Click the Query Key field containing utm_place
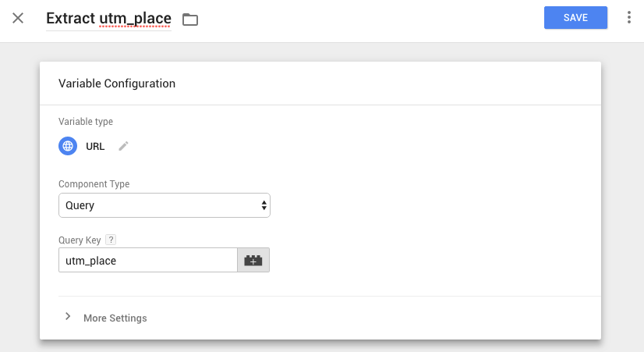The width and height of the screenshot is (644, 352). tap(147, 261)
